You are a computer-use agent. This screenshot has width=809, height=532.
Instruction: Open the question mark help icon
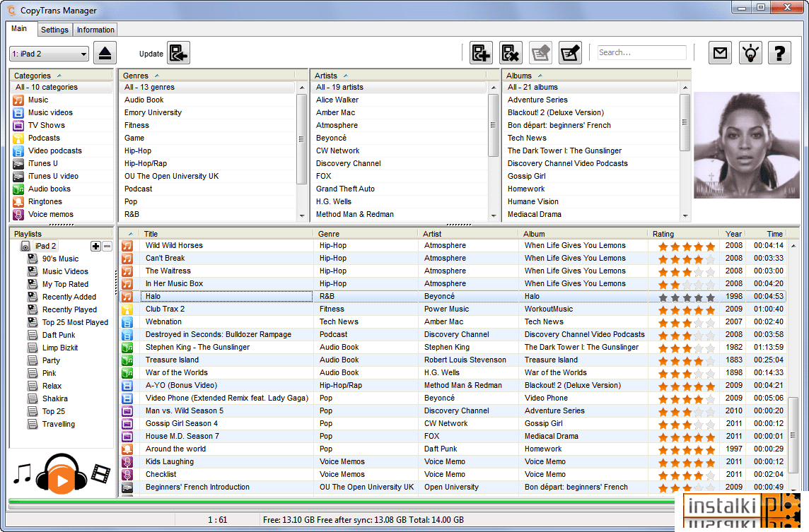tap(779, 53)
